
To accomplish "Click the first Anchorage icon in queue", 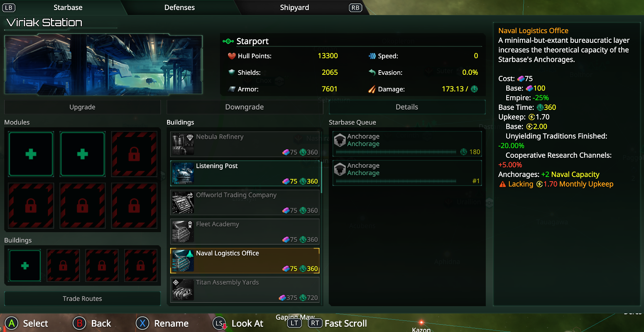I will pyautogui.click(x=340, y=140).
